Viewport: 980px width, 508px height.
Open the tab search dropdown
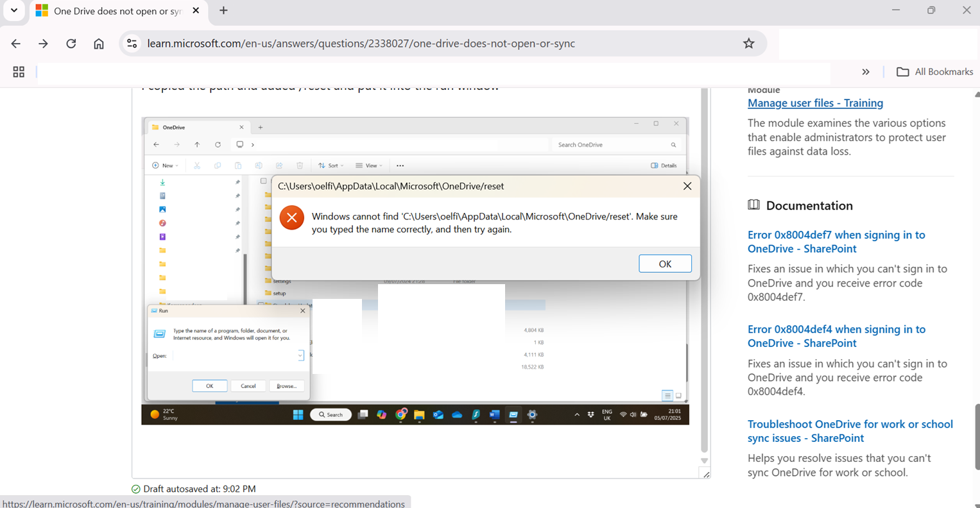[13, 11]
